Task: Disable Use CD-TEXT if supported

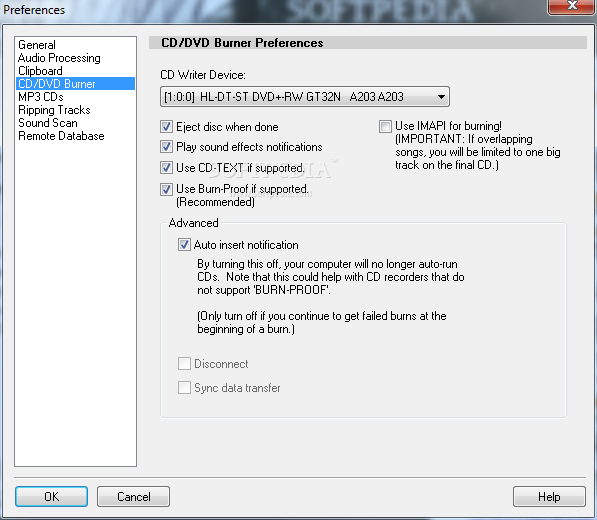Action: pyautogui.click(x=166, y=168)
